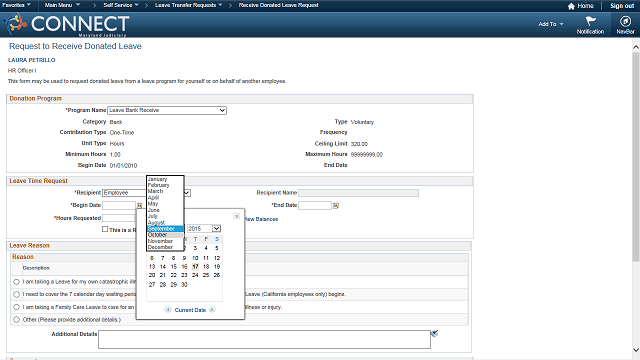The width and height of the screenshot is (640, 360).
Task: Click into the Begin Date field
Action: [119, 205]
